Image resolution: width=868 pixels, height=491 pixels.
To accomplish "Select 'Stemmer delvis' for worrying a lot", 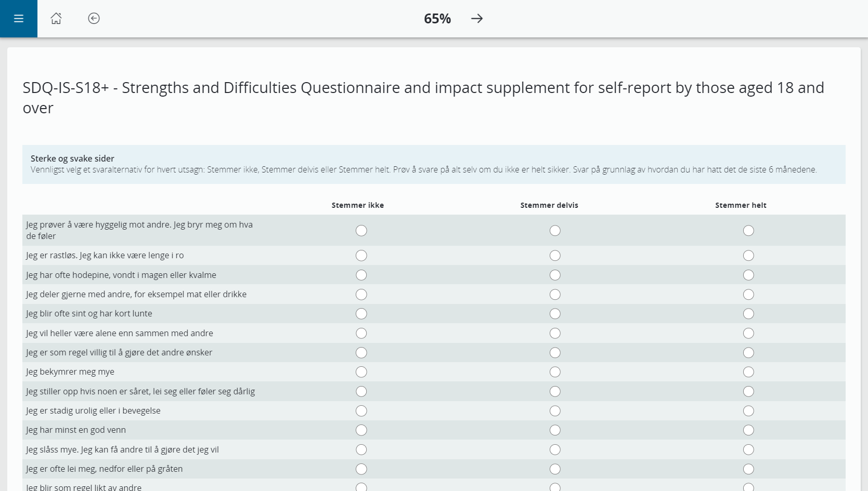I will (x=554, y=371).
